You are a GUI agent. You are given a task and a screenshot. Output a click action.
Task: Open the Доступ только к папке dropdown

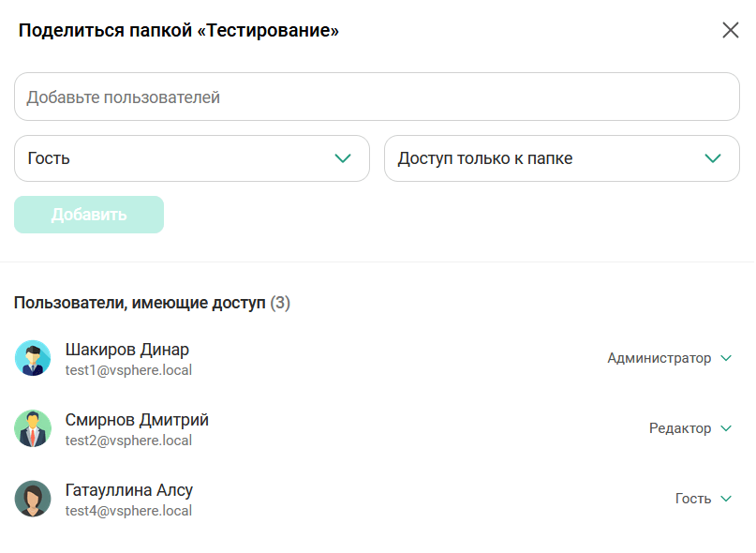point(561,158)
